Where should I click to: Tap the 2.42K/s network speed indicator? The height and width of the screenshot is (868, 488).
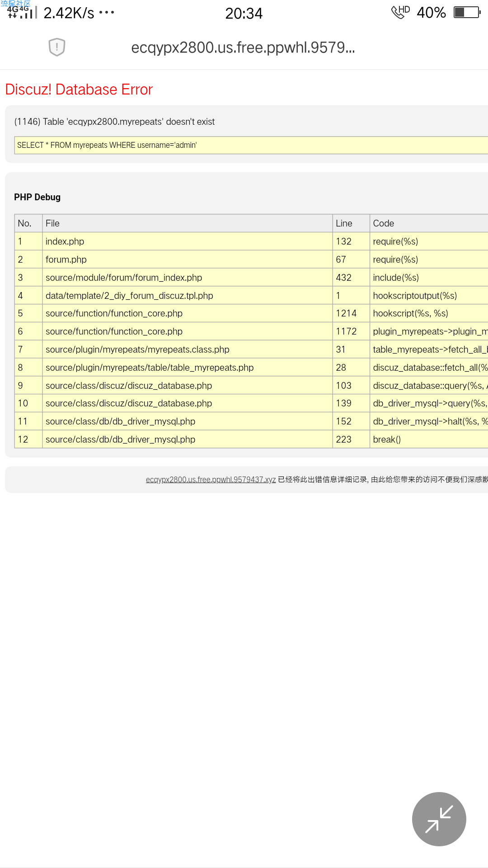pyautogui.click(x=69, y=13)
